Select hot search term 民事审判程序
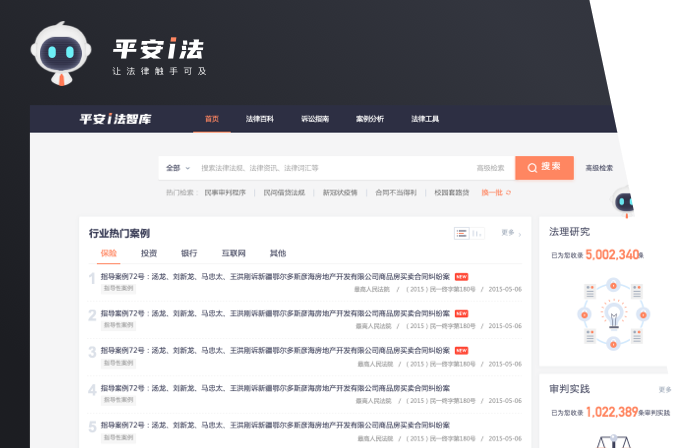684x448 pixels. point(225,192)
